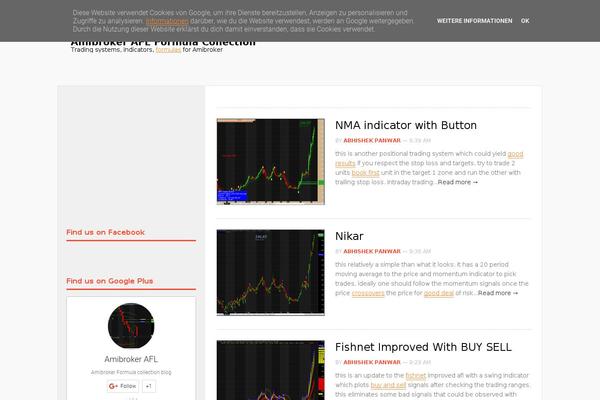Screen dimensions: 600x400
Task: Select the 'Find us on Facebook' heading
Action: (x=105, y=232)
